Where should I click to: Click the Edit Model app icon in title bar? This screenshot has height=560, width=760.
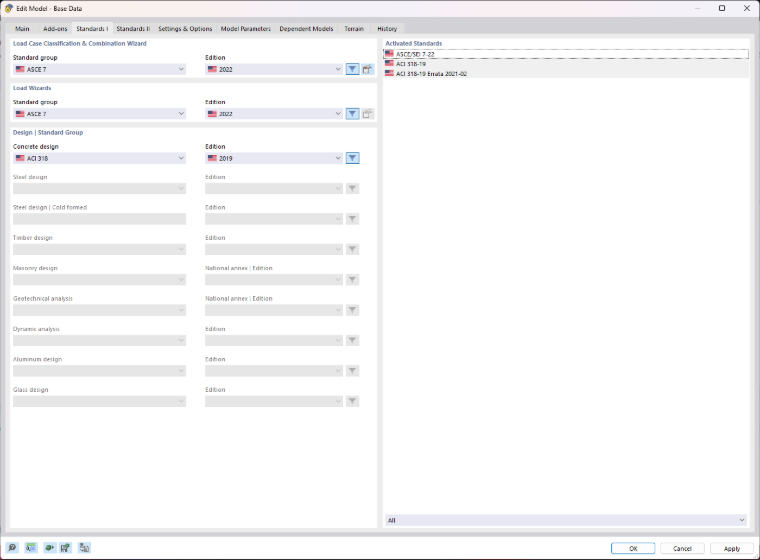click(x=8, y=8)
